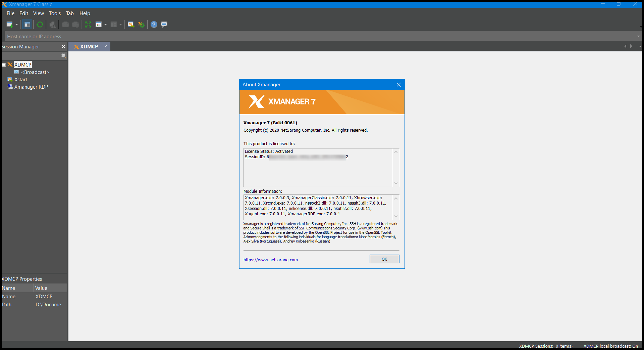The image size is (644, 350).
Task: Click the Session Manager search field
Action: click(x=31, y=56)
